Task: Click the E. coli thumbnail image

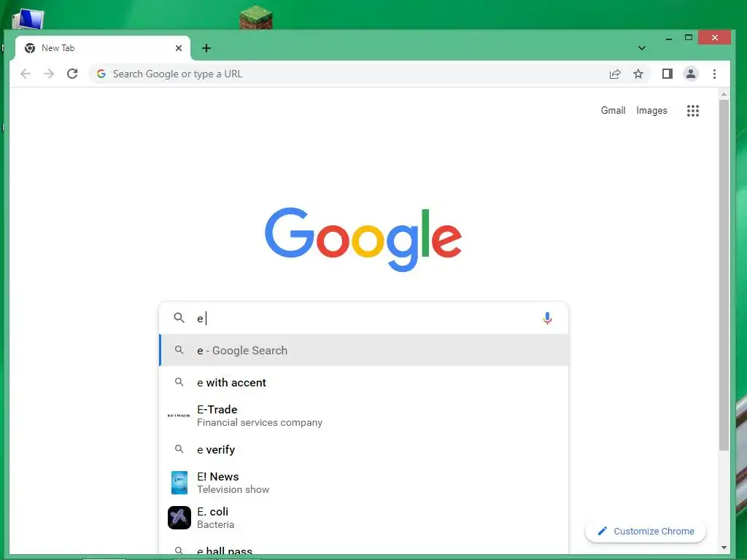Action: click(x=179, y=518)
